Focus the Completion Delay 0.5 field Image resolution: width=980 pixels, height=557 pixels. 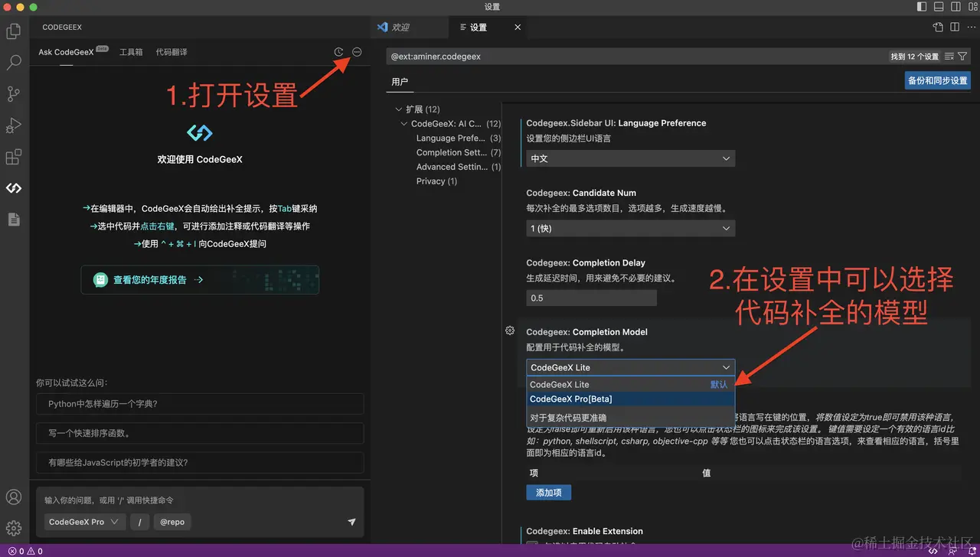click(x=591, y=298)
